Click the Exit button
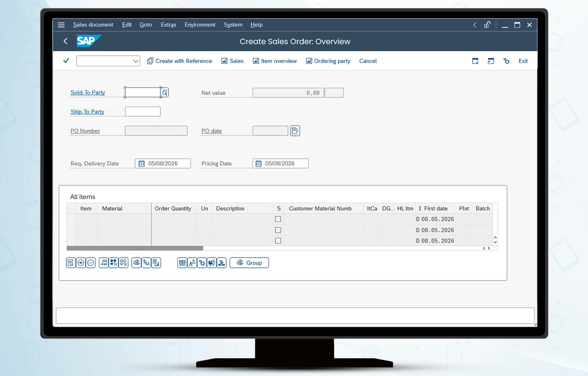Viewport: 588px width, 376px height. 523,61
